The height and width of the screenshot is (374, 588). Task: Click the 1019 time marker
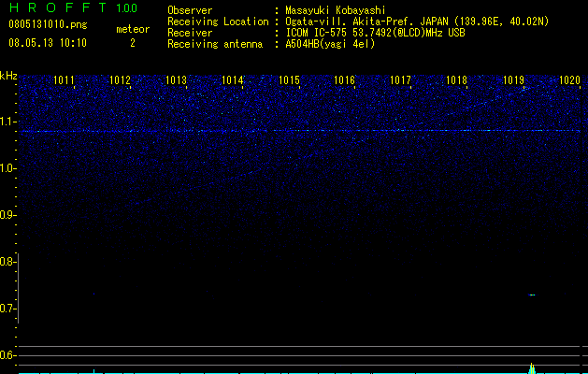pyautogui.click(x=513, y=80)
